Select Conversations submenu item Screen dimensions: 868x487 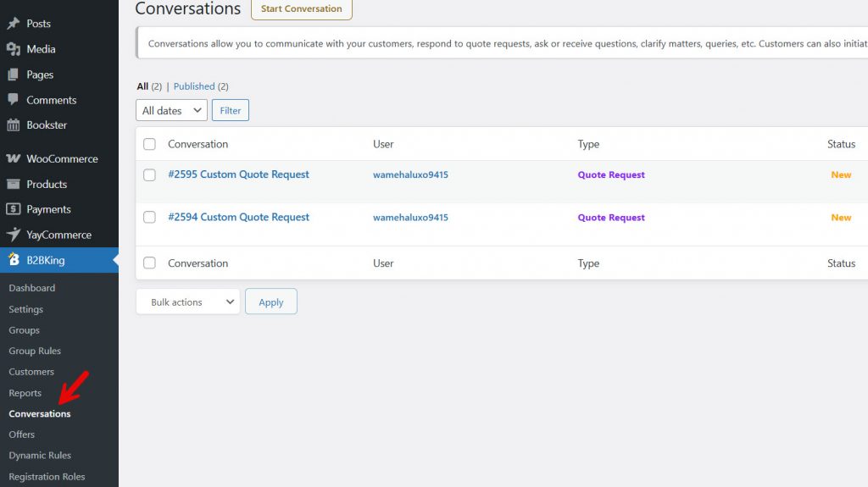[39, 413]
